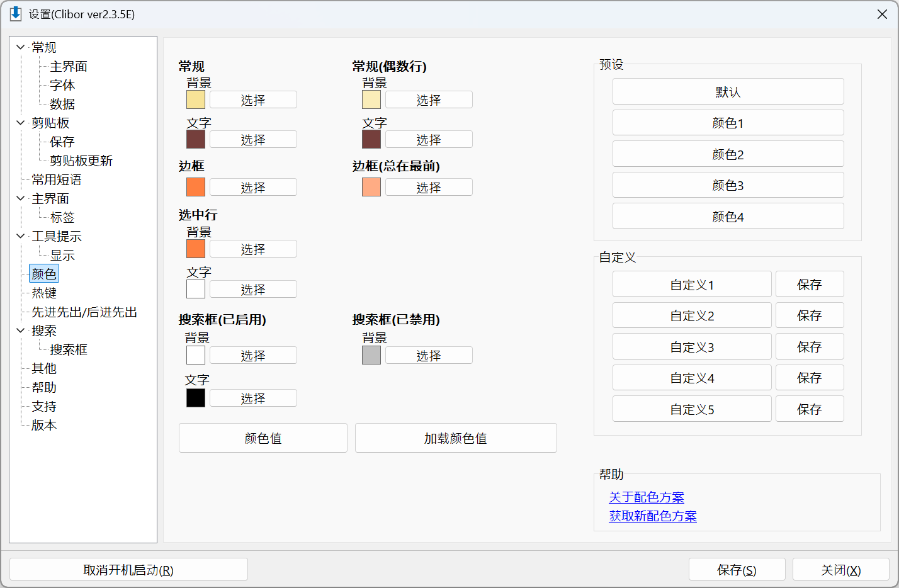The height and width of the screenshot is (588, 899).
Task: Load the 自定义1 color scheme
Action: pyautogui.click(x=692, y=285)
